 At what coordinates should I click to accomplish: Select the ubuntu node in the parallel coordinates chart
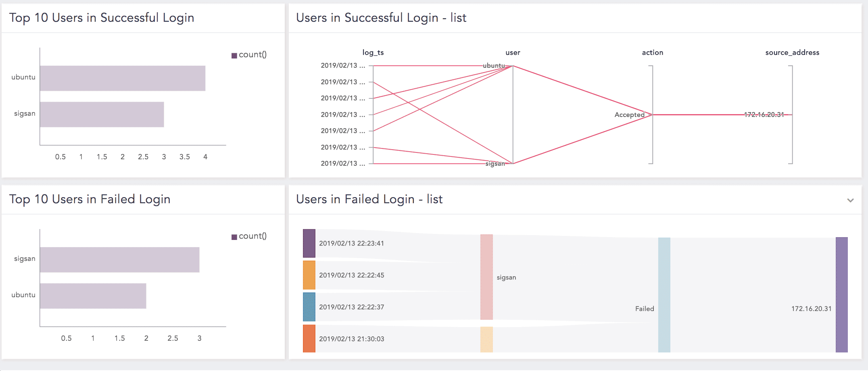494,65
